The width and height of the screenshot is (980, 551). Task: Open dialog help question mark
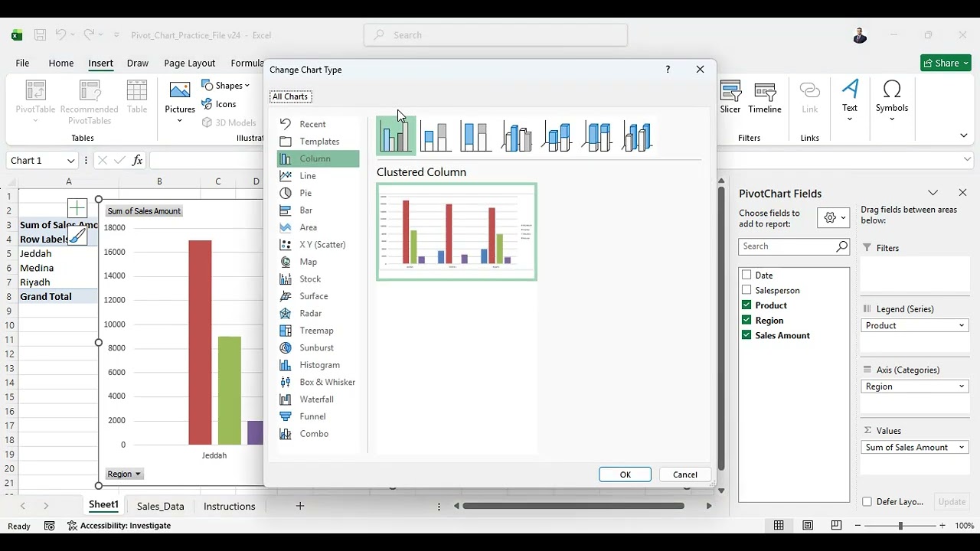(668, 70)
